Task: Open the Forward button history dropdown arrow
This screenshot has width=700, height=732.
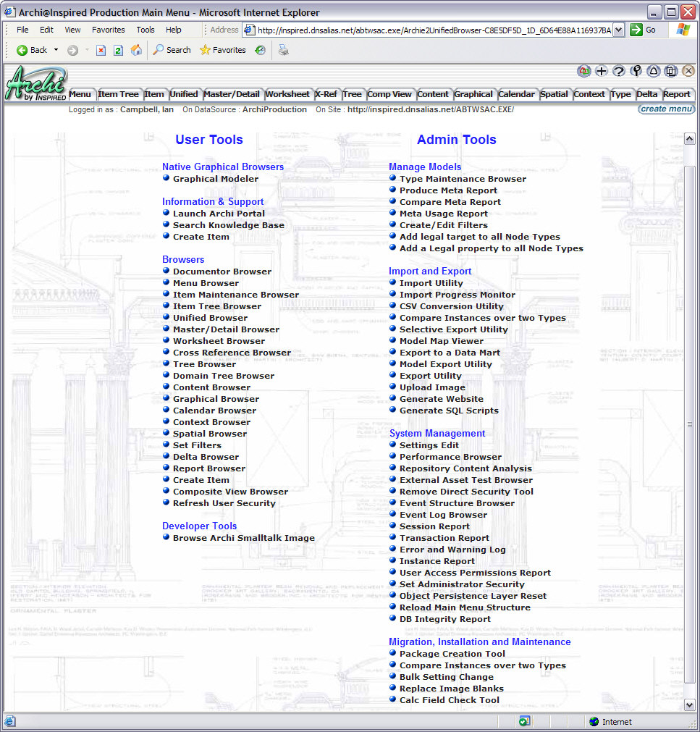Action: [x=87, y=50]
